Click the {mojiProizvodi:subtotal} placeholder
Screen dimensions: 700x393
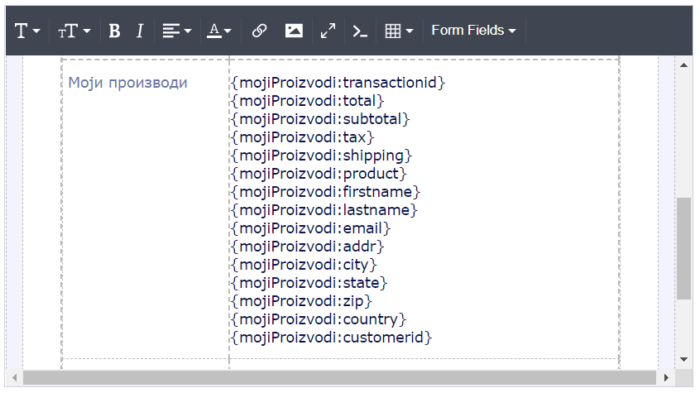pyautogui.click(x=320, y=119)
